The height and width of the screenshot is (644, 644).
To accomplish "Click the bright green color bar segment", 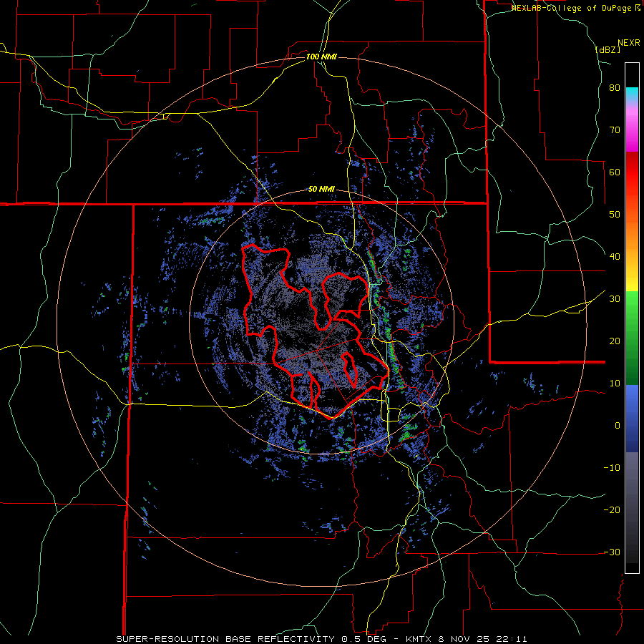I will [x=632, y=312].
